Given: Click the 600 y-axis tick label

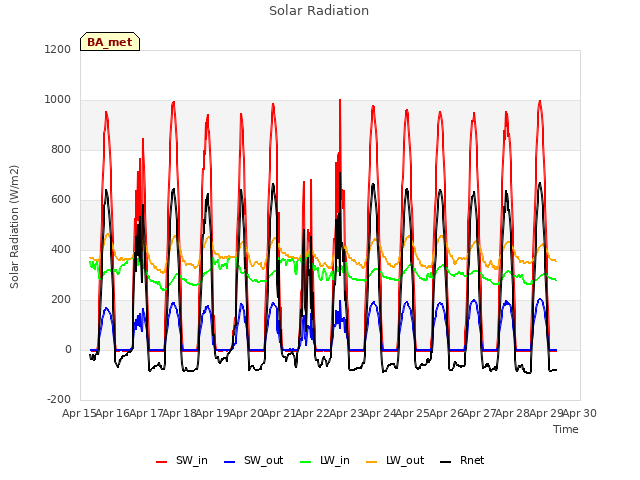Looking at the screenshot, I should pyautogui.click(x=61, y=200).
